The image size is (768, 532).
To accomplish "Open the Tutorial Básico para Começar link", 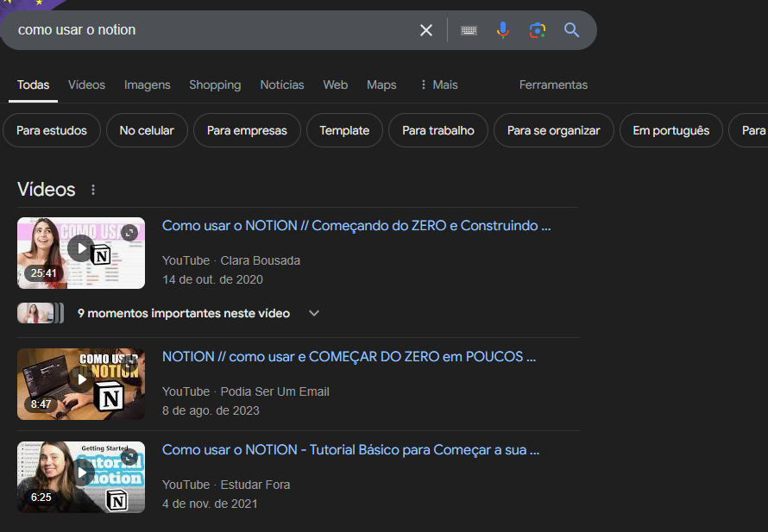I will click(x=350, y=450).
